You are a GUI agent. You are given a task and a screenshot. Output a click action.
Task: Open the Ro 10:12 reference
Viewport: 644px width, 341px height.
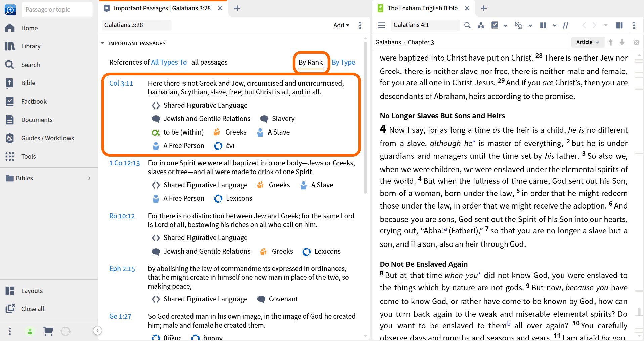(x=122, y=216)
